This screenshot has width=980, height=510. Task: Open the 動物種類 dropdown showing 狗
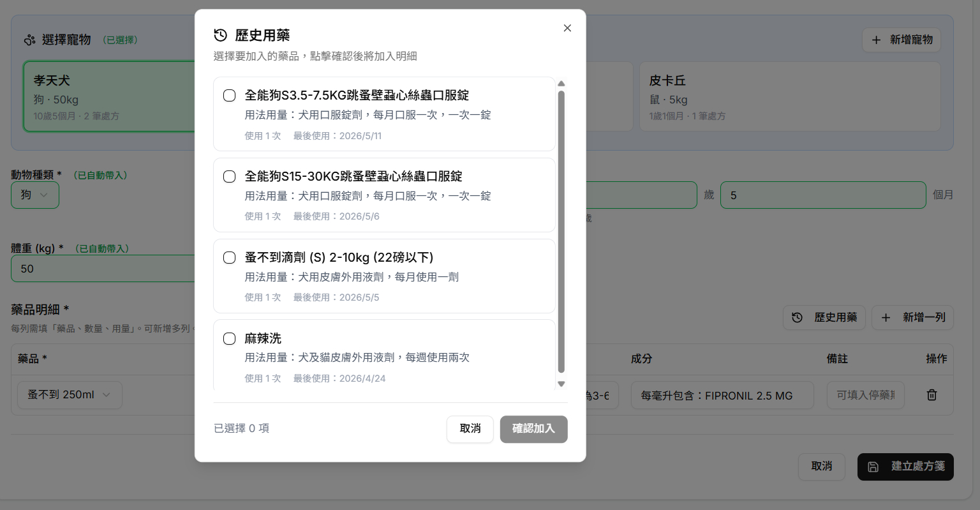tap(35, 195)
